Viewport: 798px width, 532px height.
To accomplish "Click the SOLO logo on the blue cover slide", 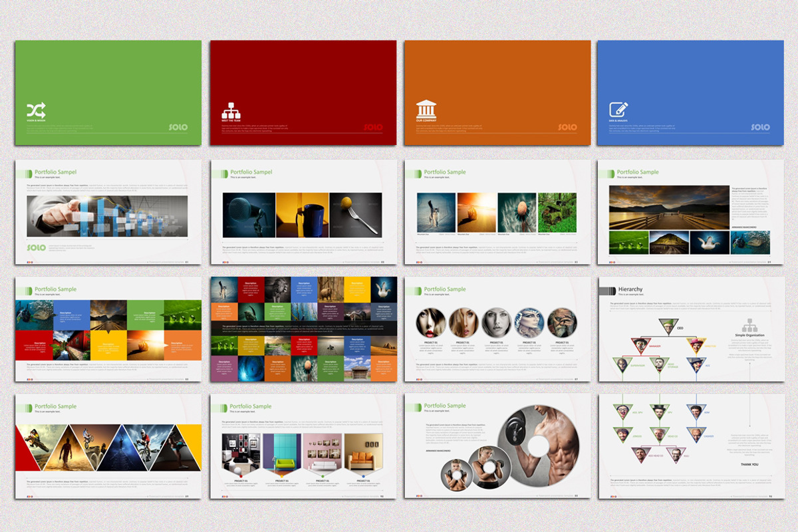I will coord(760,127).
